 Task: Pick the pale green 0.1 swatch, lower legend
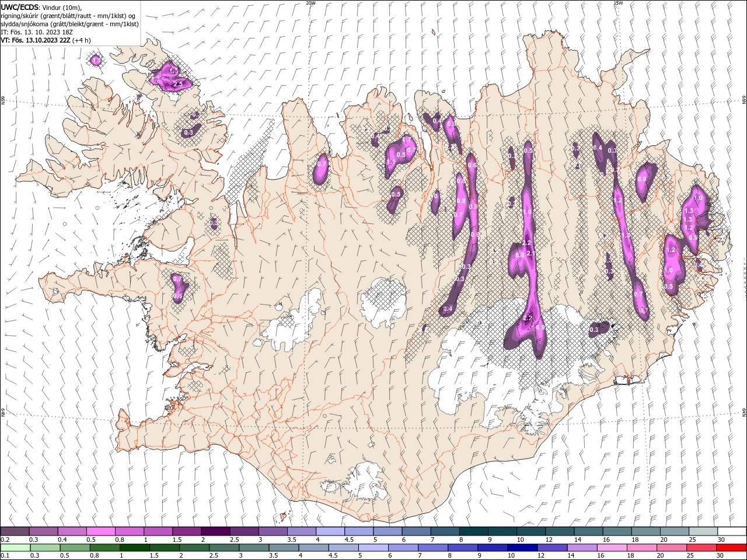16,548
